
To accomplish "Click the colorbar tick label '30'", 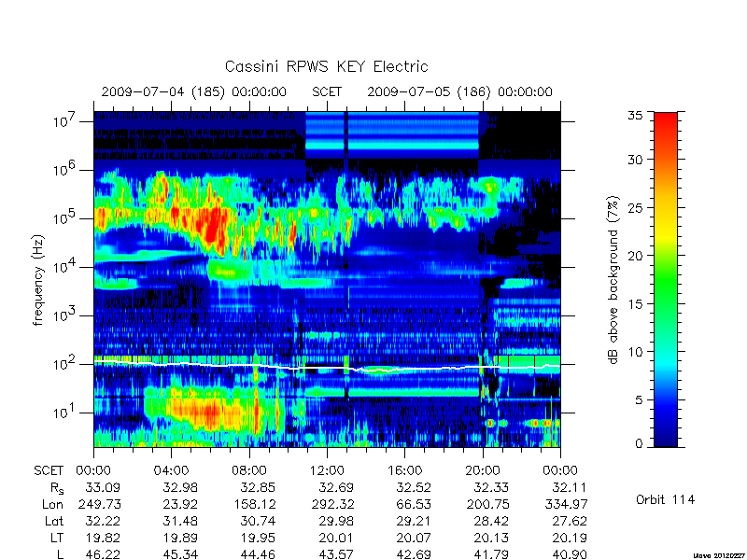I will [x=634, y=160].
